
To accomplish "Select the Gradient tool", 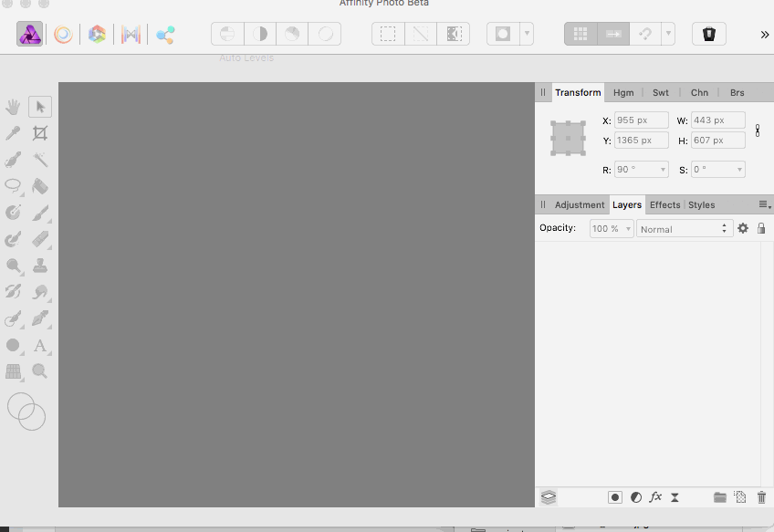I will [13, 213].
